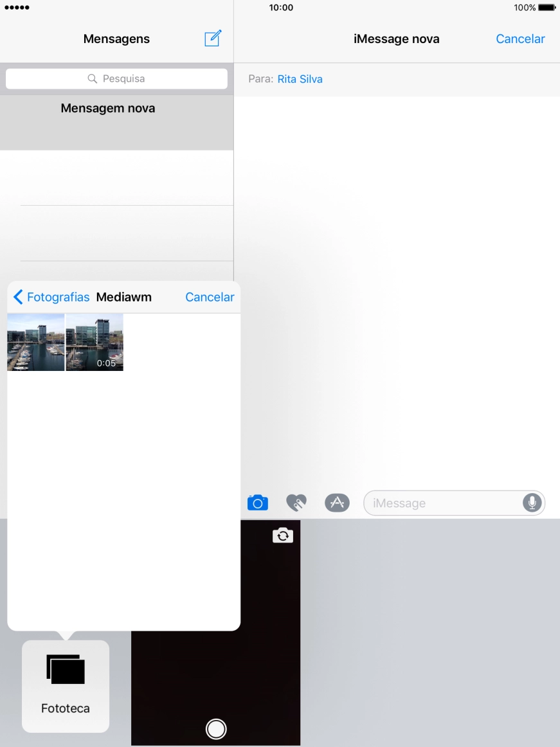560x747 pixels.
Task: Tap the Mensagens header title
Action: [116, 39]
